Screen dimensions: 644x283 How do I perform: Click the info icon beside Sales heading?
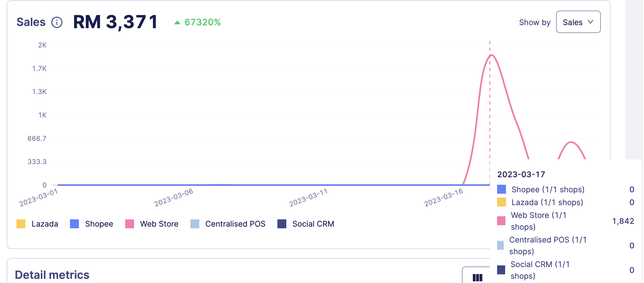click(57, 22)
